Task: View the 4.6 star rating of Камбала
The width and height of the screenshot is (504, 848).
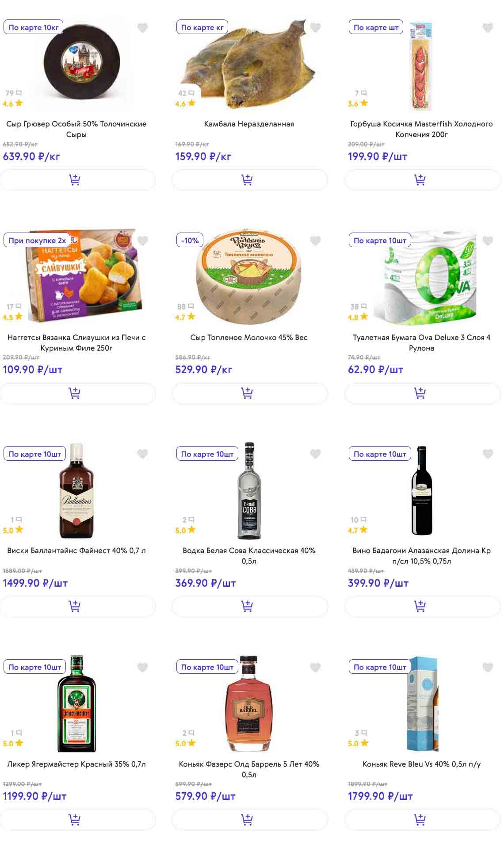Action: [185, 104]
